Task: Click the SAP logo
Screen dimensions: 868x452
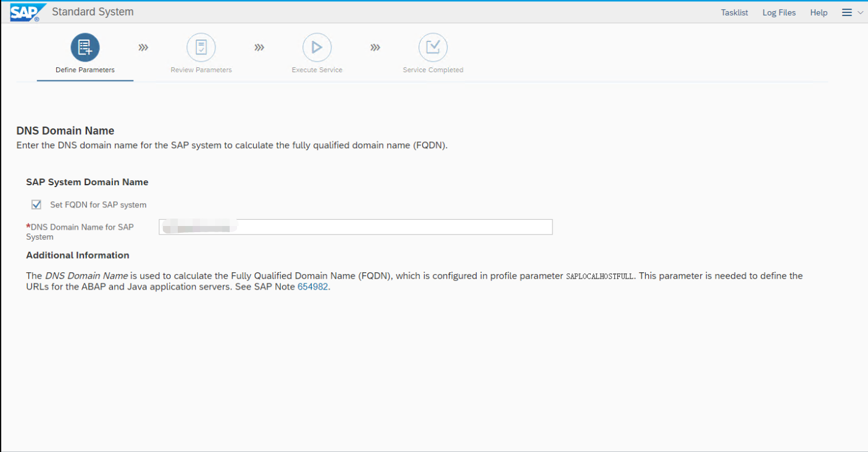Action: coord(25,12)
